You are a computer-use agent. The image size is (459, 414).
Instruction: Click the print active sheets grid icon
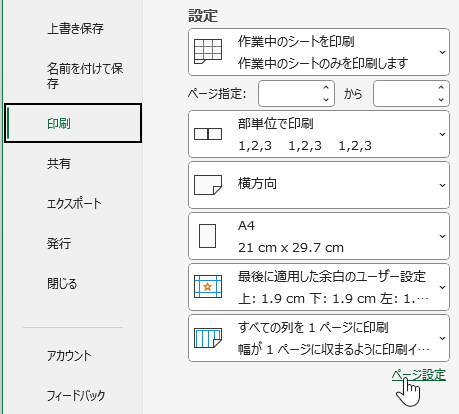[208, 52]
